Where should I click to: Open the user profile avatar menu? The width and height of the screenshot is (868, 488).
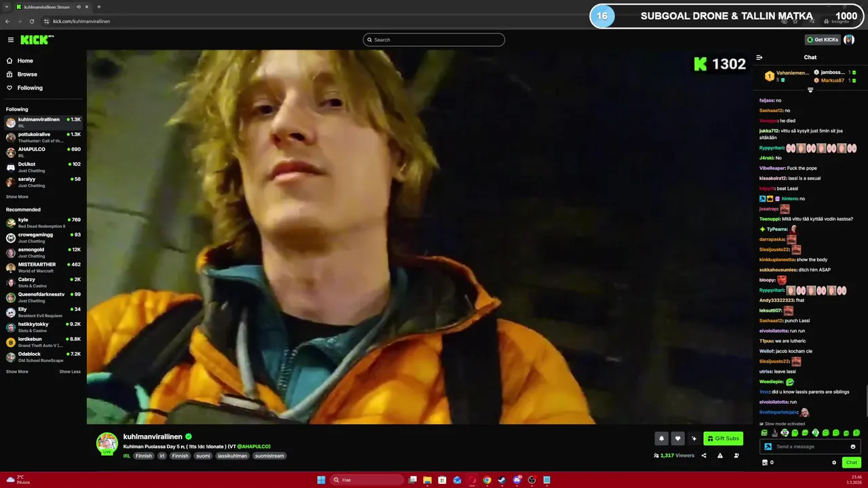[x=849, y=40]
